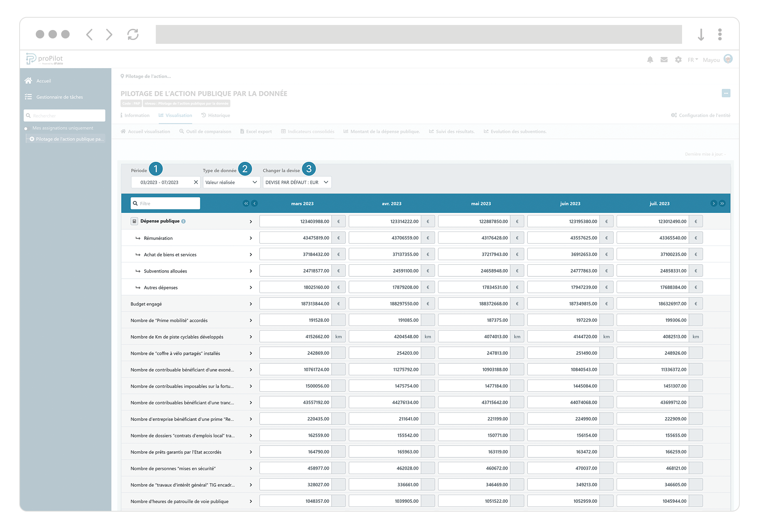Jump to last period double-arrow

[722, 203]
